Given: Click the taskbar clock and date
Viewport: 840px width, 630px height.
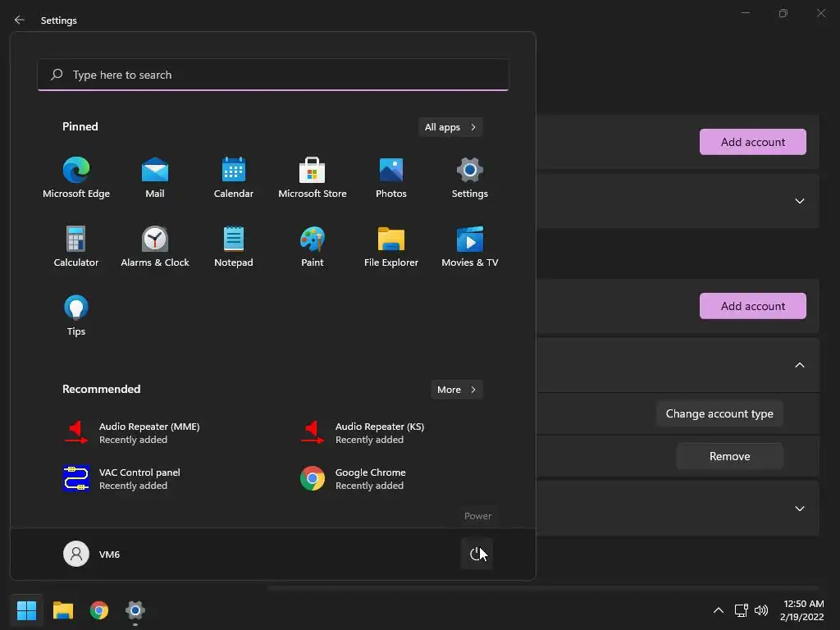Looking at the screenshot, I should tap(802, 610).
